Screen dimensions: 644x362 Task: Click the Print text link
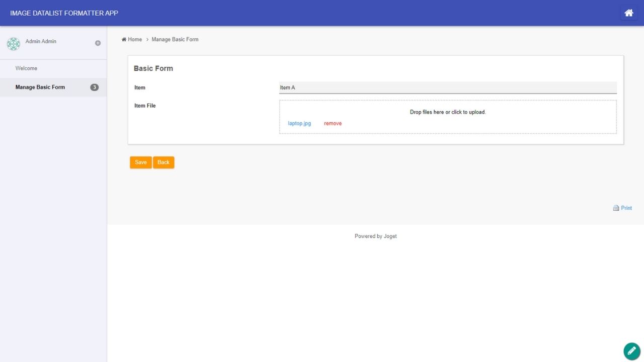pyautogui.click(x=626, y=208)
